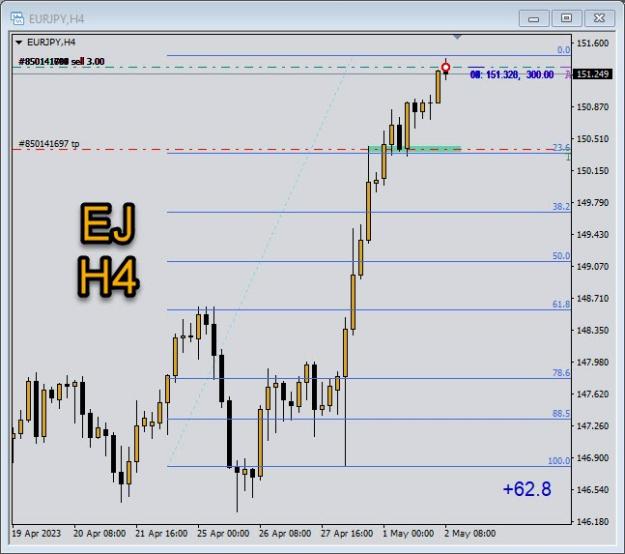The height and width of the screenshot is (554, 625).
Task: Select the Fibonacci 38.2 level label
Action: point(561,206)
